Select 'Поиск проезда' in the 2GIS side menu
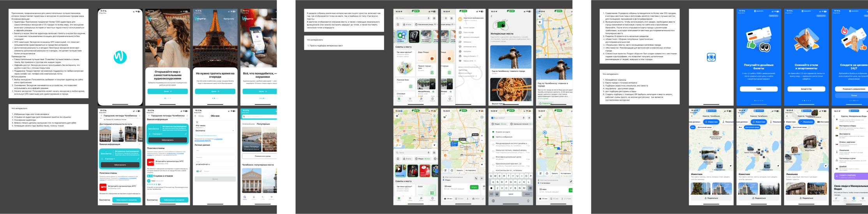 (x=469, y=32)
